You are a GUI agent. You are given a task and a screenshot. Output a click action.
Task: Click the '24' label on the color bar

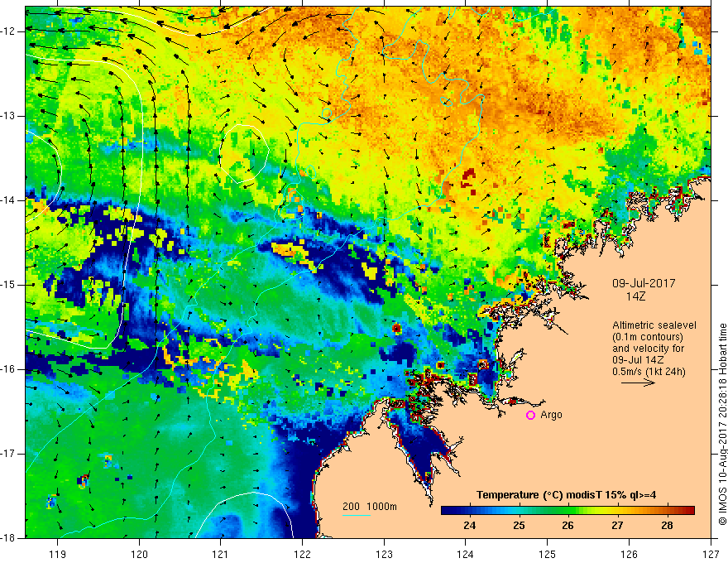click(x=469, y=526)
